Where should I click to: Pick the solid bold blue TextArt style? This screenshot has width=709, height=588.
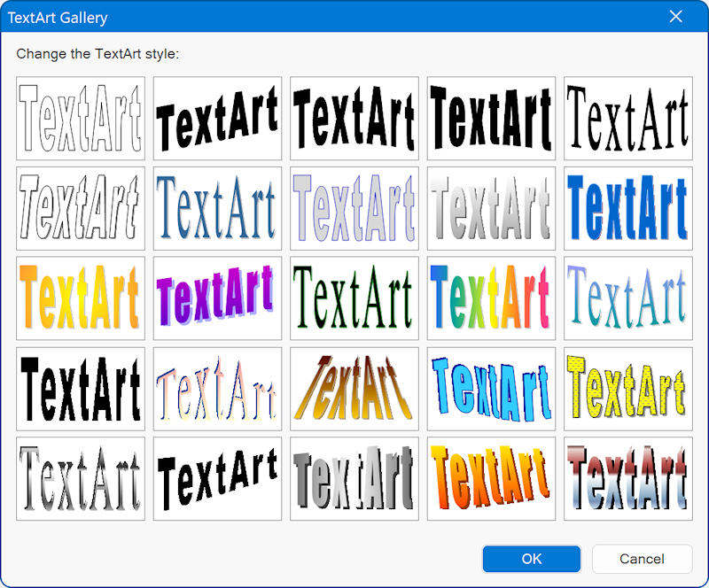pyautogui.click(x=628, y=208)
